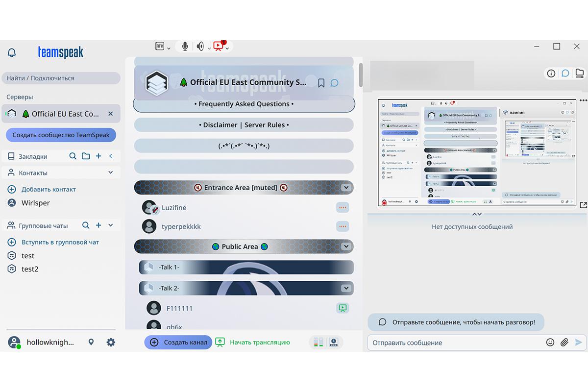Image resolution: width=588 pixels, height=392 pixels.
Task: Collapse the Entrance Area [muted] channel
Action: click(x=347, y=187)
